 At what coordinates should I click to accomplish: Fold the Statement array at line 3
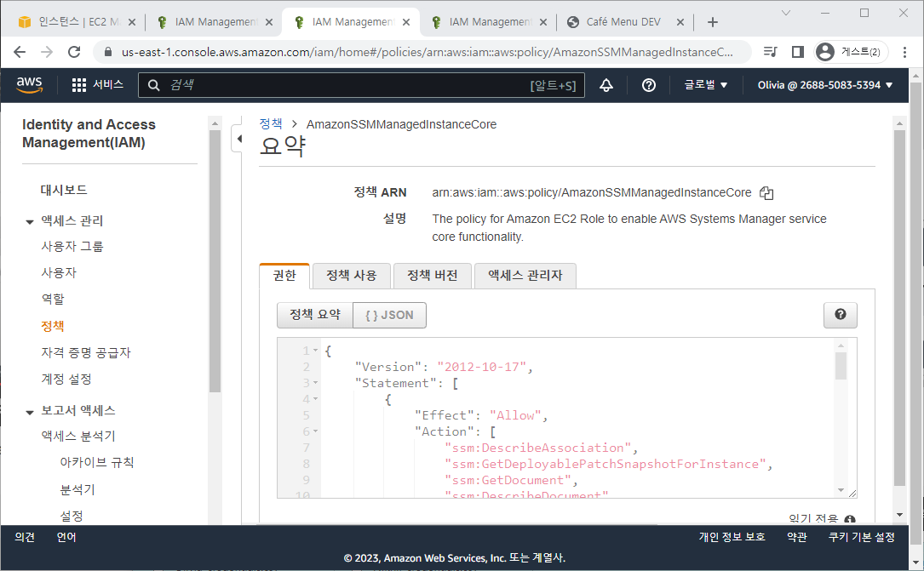click(315, 383)
